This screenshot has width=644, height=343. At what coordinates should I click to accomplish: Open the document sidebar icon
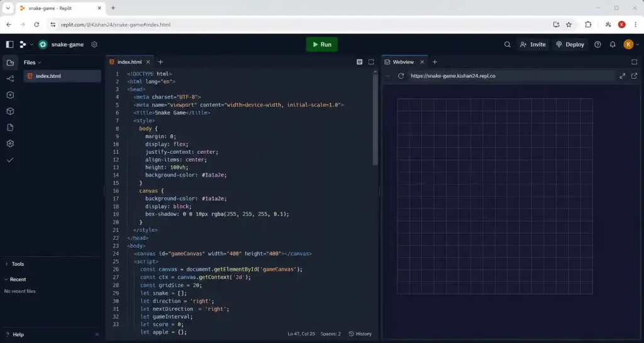coord(10,128)
